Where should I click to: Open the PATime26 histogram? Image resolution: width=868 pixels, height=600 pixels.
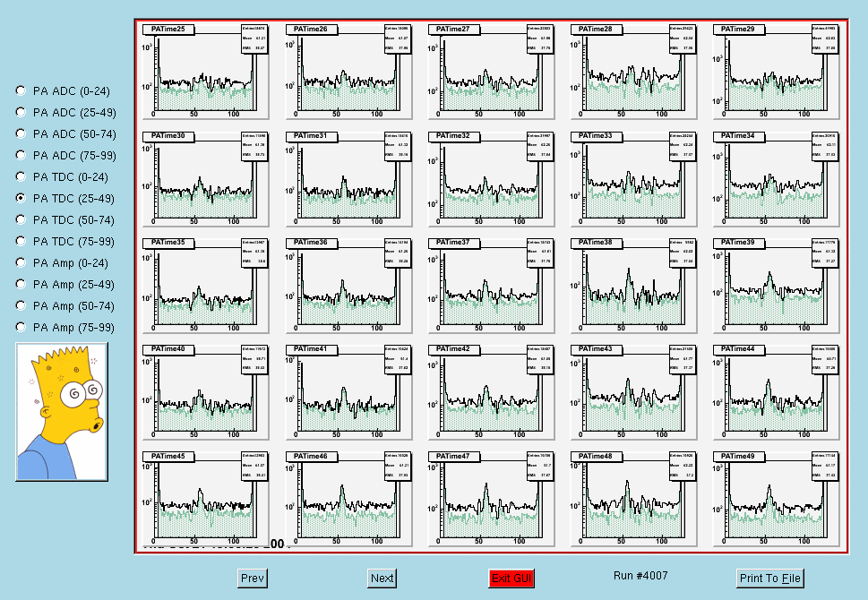[x=348, y=72]
